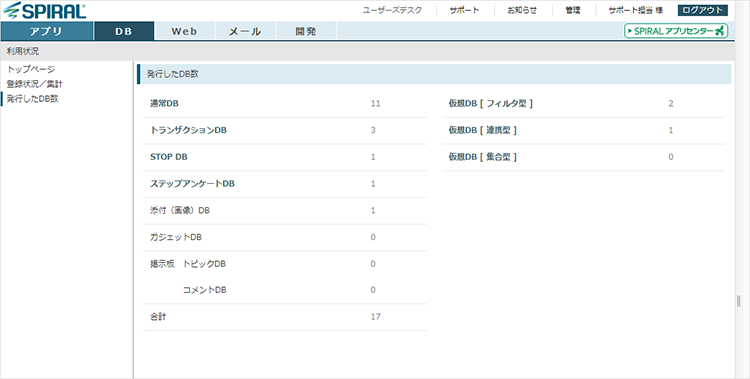The height and width of the screenshot is (379, 750).
Task: Open the サポート link
Action: (464, 10)
